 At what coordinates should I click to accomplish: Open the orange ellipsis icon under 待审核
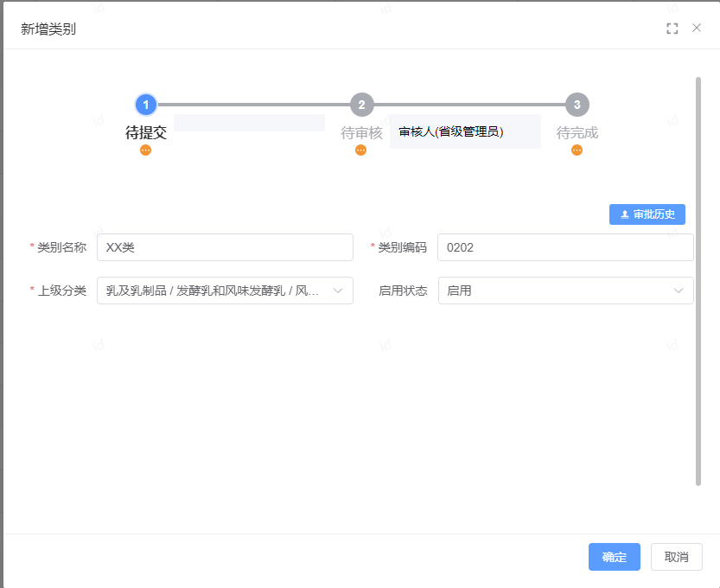361,150
